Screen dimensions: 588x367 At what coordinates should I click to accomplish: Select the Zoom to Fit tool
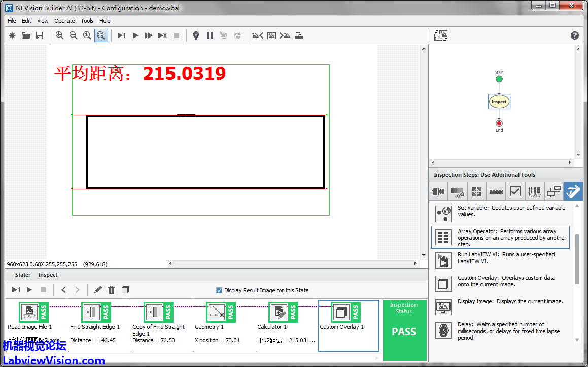click(101, 35)
